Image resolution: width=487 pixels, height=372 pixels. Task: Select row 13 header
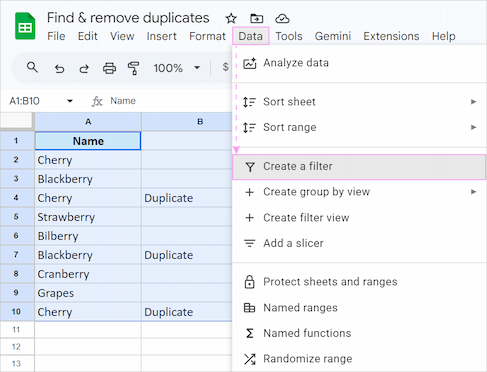click(x=17, y=364)
